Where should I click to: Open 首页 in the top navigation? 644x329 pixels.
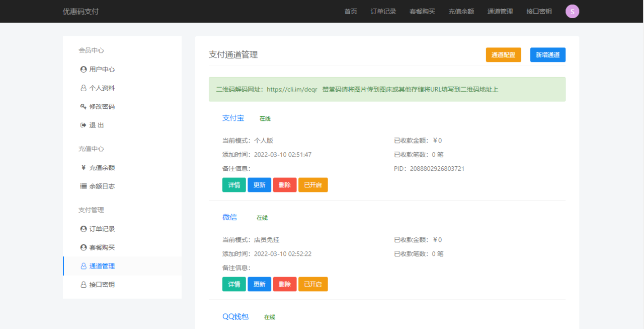[x=351, y=12]
